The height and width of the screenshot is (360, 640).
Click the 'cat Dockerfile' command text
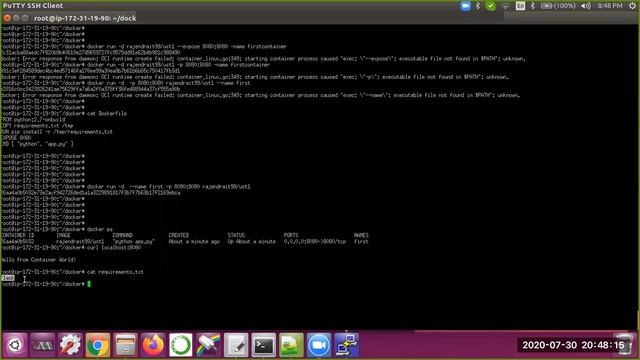tap(107, 113)
